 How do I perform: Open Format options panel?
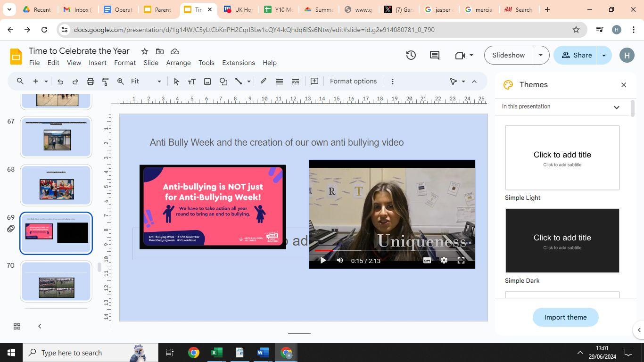click(354, 82)
